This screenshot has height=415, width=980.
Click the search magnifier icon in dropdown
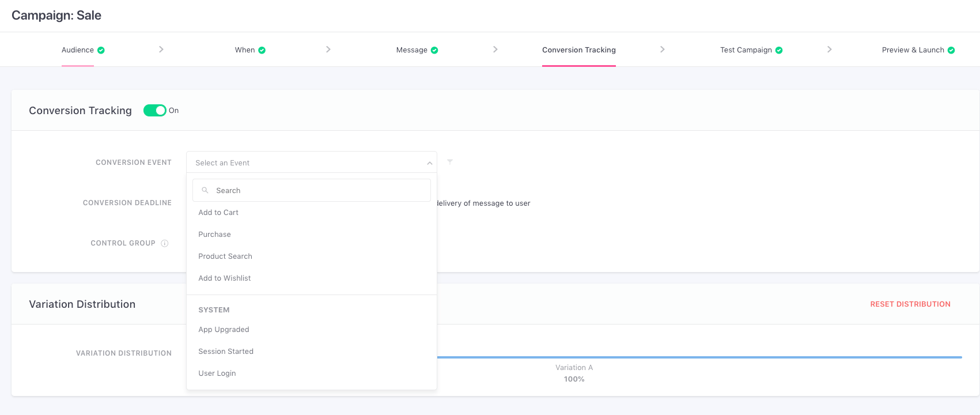(205, 190)
